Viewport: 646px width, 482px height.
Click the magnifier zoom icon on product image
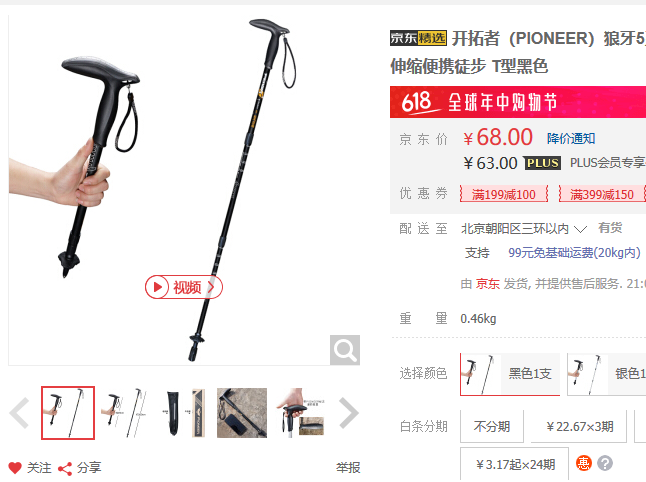[x=345, y=350]
